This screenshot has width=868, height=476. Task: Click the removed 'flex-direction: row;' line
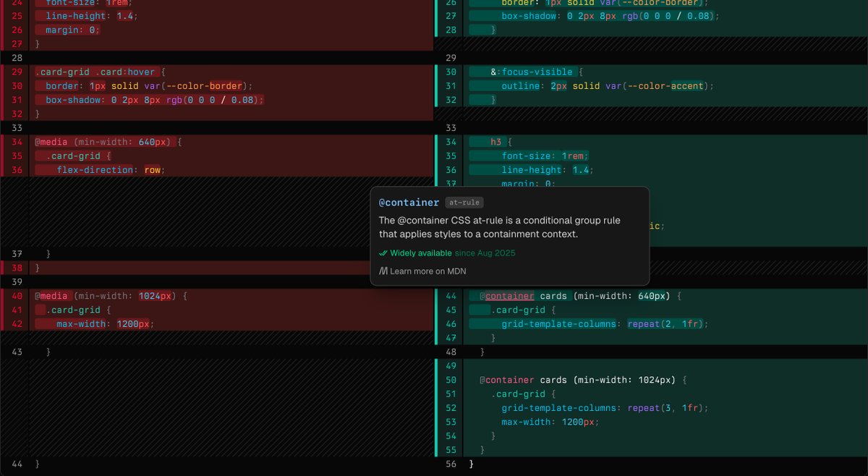tap(111, 170)
